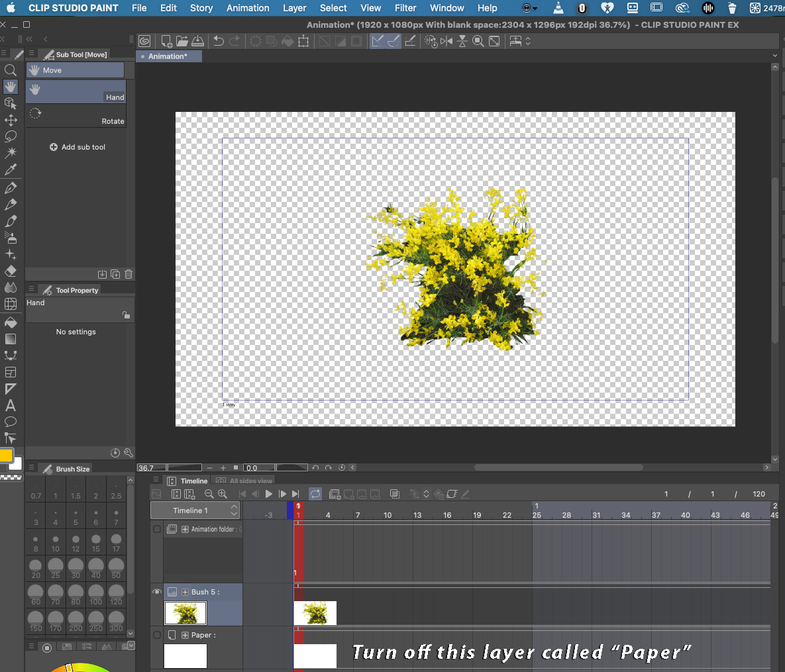Create a new canvas from command bar

[166, 41]
